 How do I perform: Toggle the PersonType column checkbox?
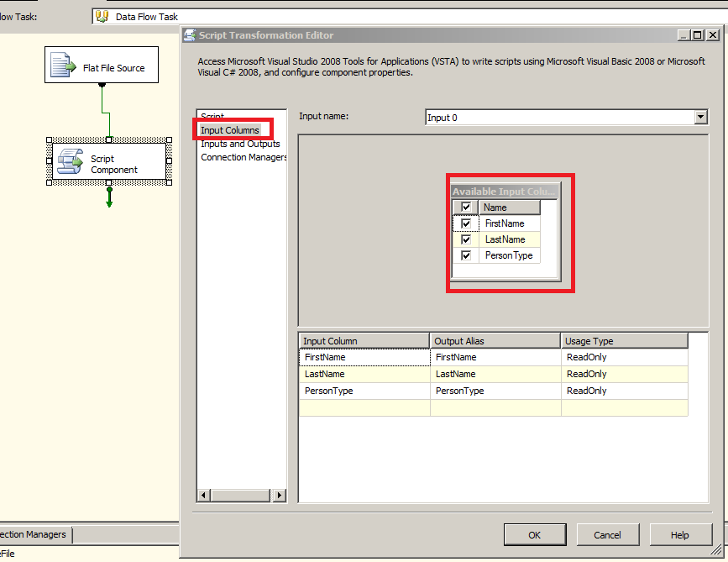[x=467, y=255]
